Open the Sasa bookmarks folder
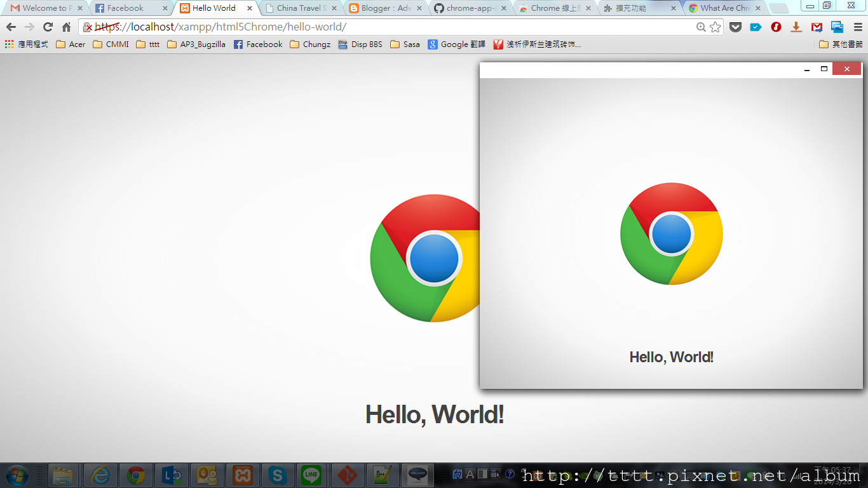Screen dimensions: 868x488 click(405, 44)
